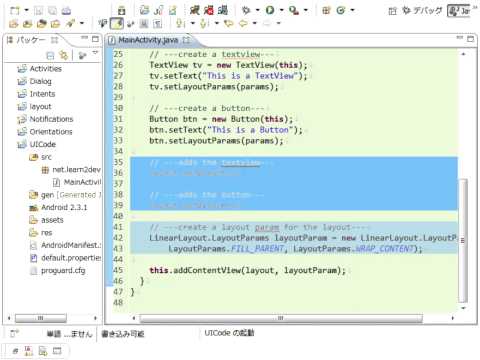The image size is (480, 360).
Task: Click the Print toolbar icon
Action: (66, 11)
